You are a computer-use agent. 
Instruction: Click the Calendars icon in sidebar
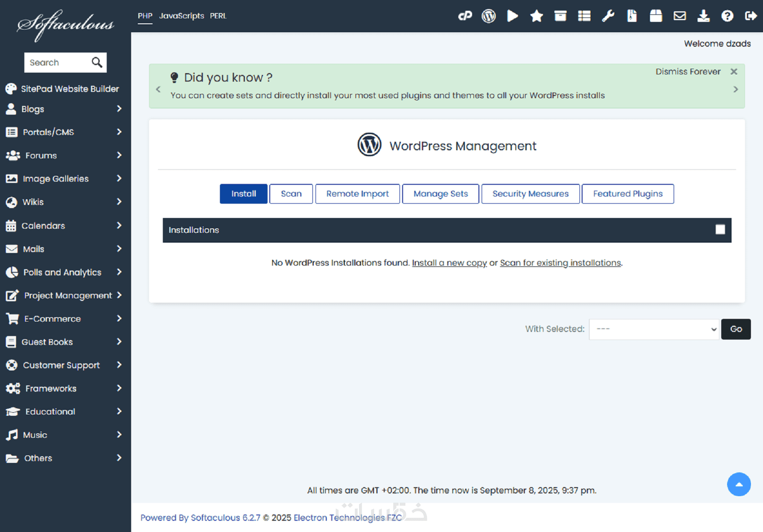(11, 226)
